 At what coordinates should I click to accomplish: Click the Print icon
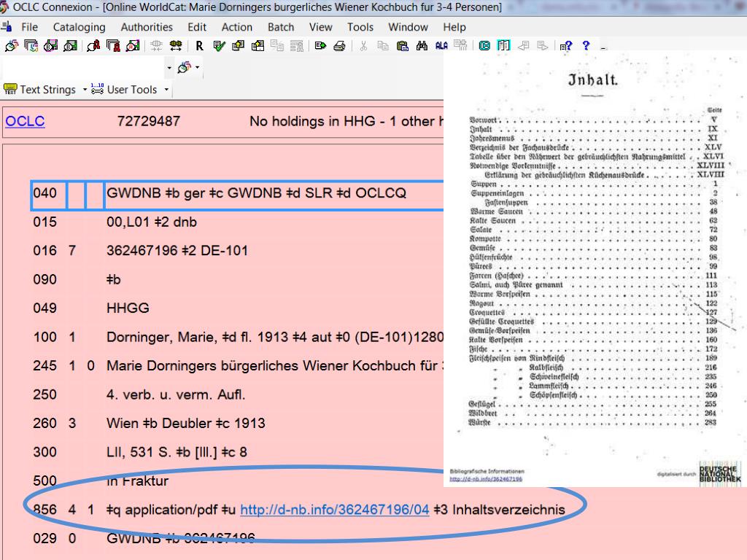tap(339, 46)
